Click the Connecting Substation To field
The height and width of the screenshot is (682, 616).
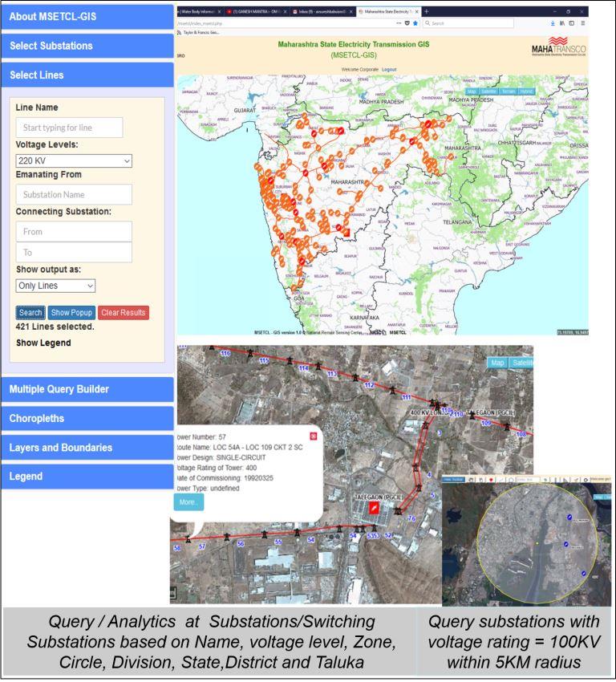click(x=74, y=252)
